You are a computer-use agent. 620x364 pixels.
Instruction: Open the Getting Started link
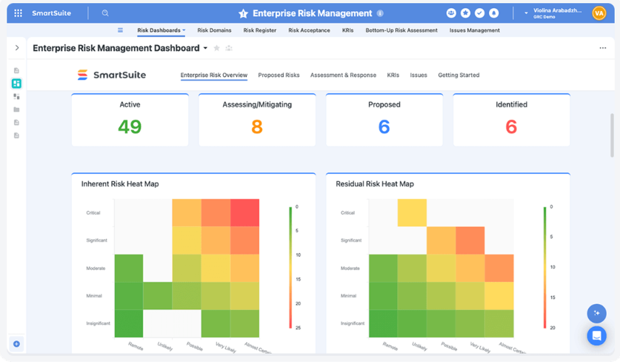point(459,75)
